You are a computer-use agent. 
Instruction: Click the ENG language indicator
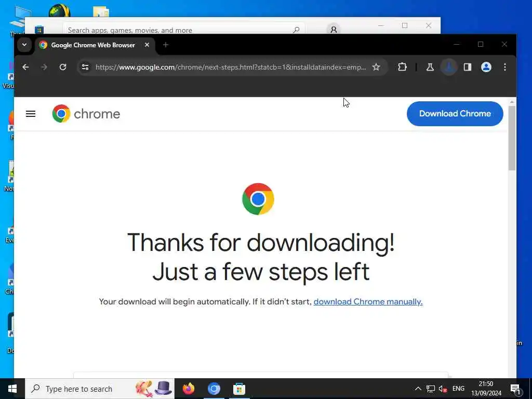458,389
